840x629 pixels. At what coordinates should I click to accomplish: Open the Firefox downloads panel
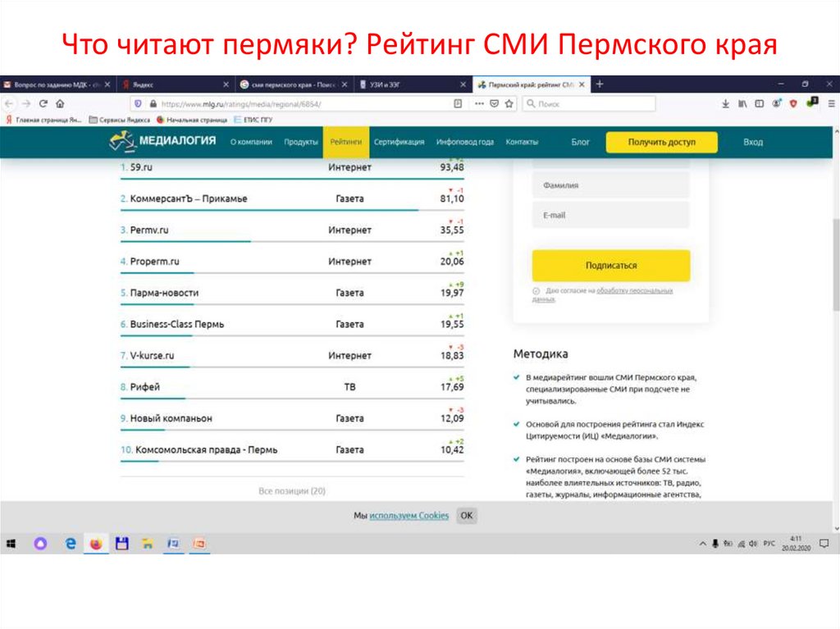[725, 104]
